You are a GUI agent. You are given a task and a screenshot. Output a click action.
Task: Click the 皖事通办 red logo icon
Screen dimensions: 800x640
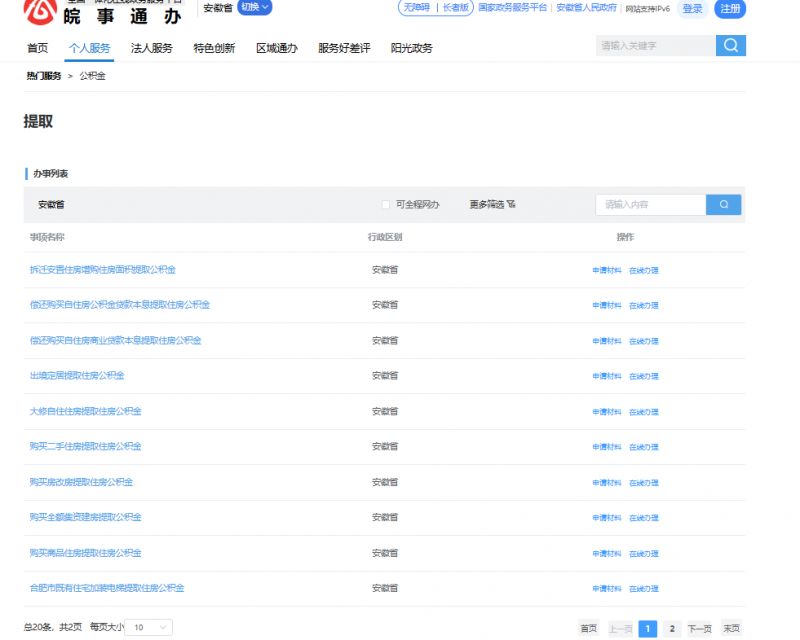(x=40, y=11)
